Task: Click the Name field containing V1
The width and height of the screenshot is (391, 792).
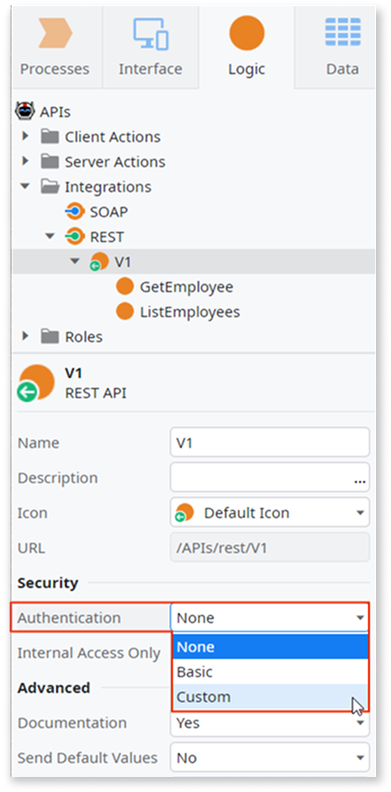Action: click(x=270, y=442)
